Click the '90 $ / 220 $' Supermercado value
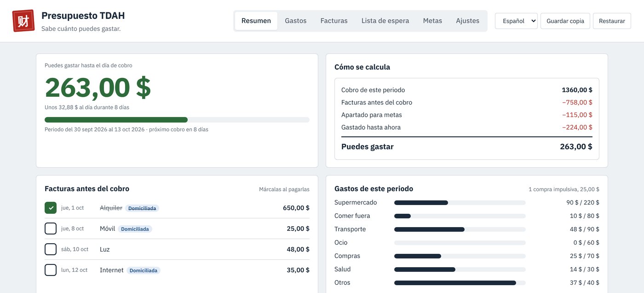This screenshot has height=293, width=644. pos(583,203)
